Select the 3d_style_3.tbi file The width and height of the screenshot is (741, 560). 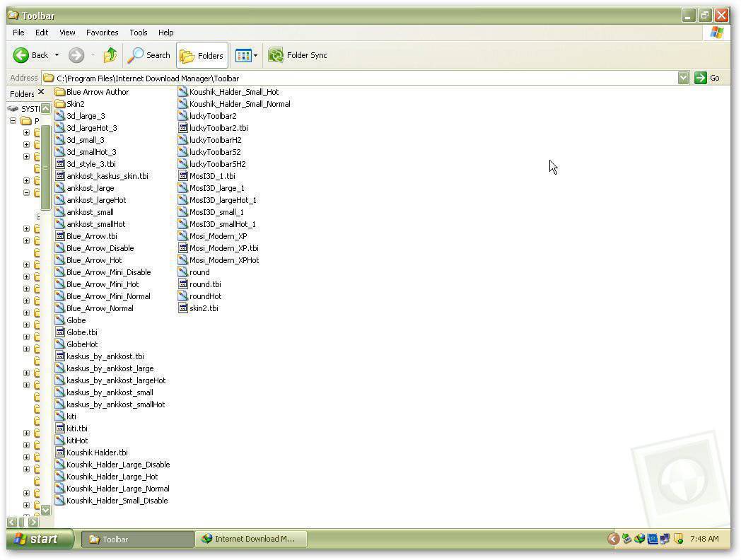[85, 164]
